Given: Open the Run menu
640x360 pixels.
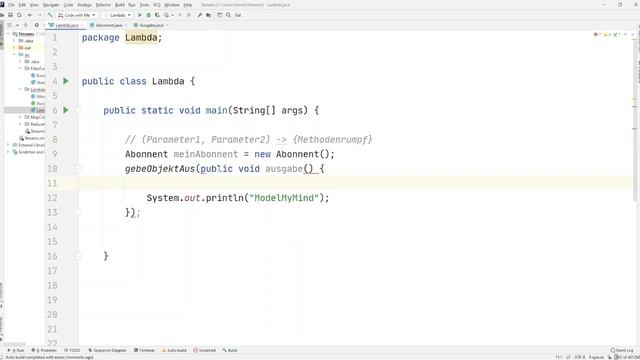Looking at the screenshot, I should tap(132, 5).
